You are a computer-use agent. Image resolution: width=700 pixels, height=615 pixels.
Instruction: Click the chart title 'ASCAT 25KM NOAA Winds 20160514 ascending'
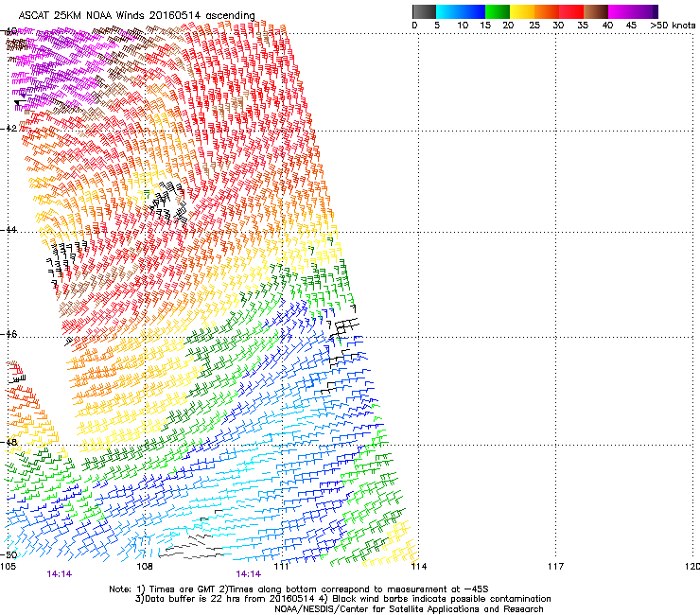click(136, 16)
